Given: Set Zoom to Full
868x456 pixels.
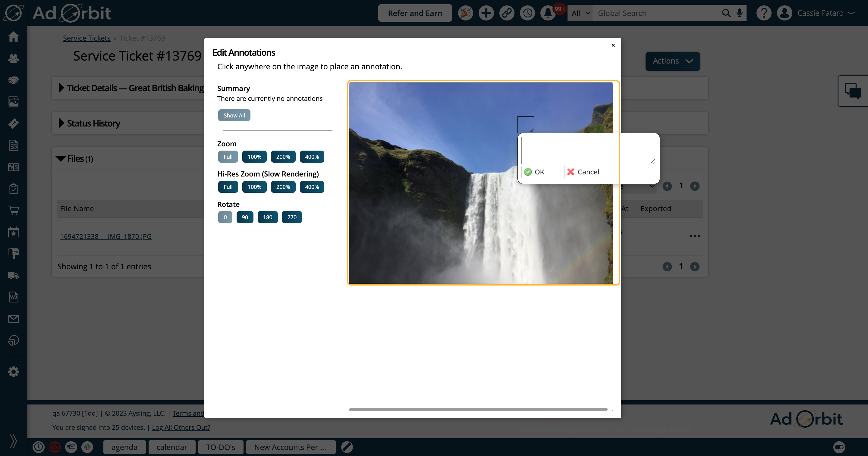Looking at the screenshot, I should pyautogui.click(x=228, y=157).
